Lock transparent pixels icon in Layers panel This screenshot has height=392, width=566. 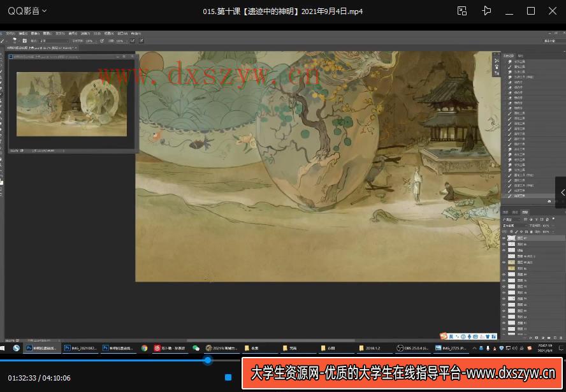(x=511, y=232)
